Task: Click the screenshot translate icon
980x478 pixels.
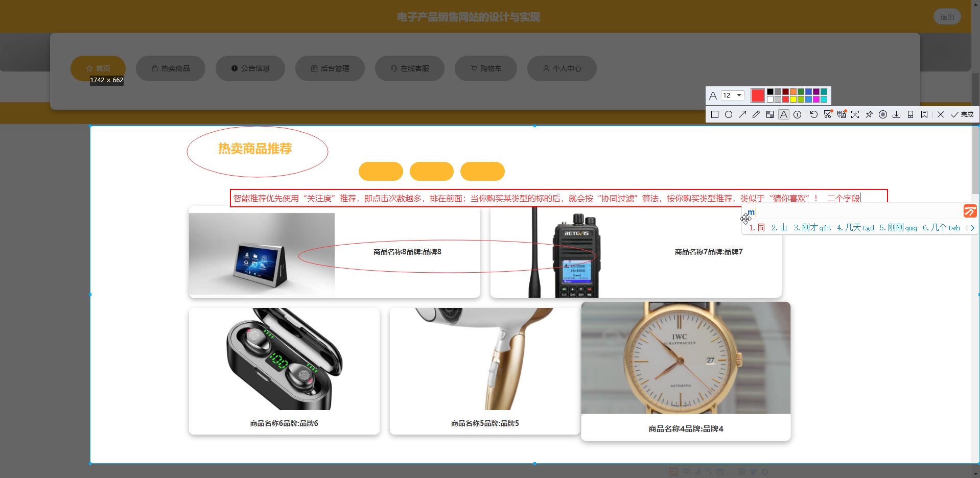Action: tap(842, 114)
